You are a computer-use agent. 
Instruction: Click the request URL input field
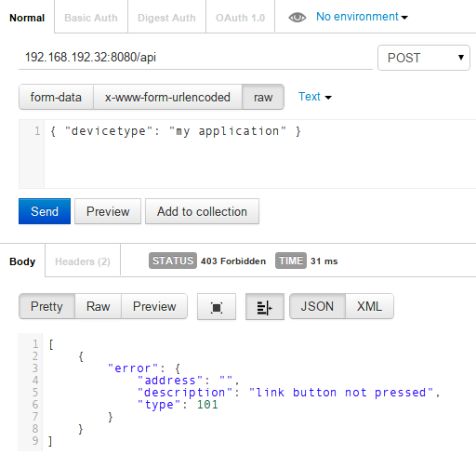(195, 58)
